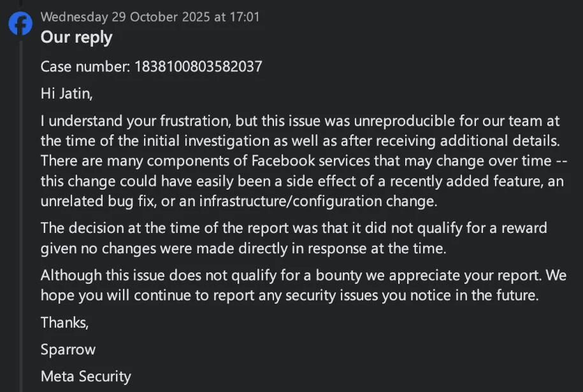
Task: Click the "Meta Security" signature
Action: 85,376
